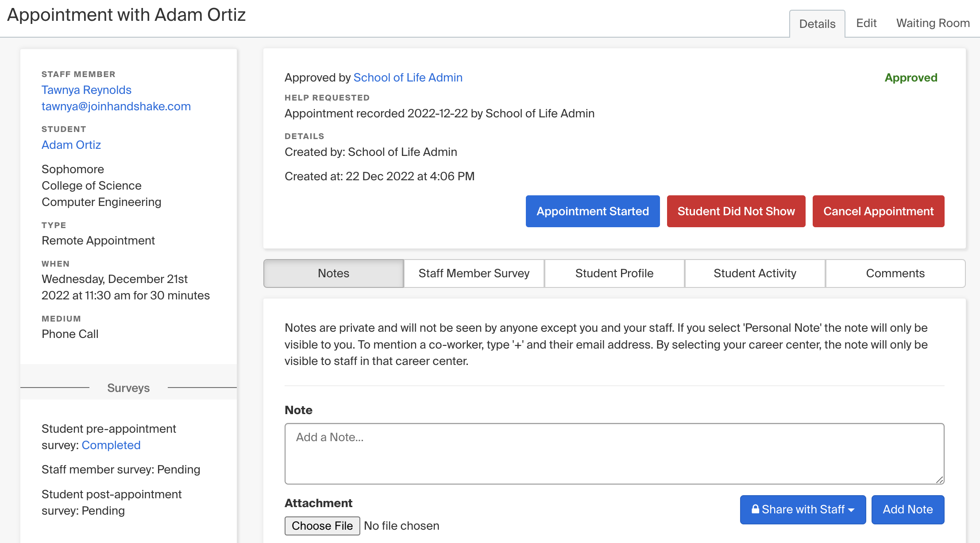The width and height of the screenshot is (980, 543).
Task: Open the Waiting Room tab
Action: [933, 23]
